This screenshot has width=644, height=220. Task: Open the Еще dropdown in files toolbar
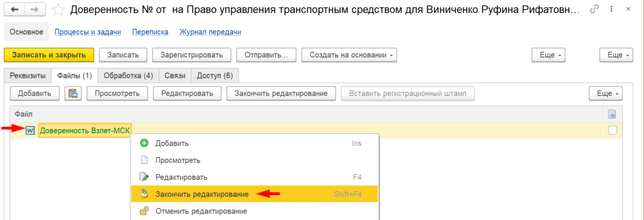[x=606, y=93]
